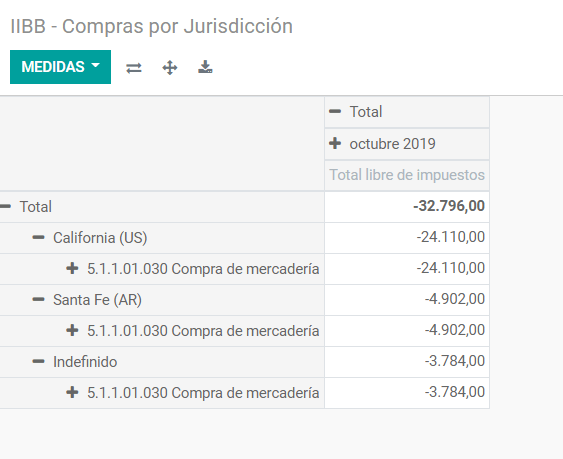Open the Santa Fe -4.902,00 value cell
Viewport: 563px width, 459px height.
click(407, 300)
